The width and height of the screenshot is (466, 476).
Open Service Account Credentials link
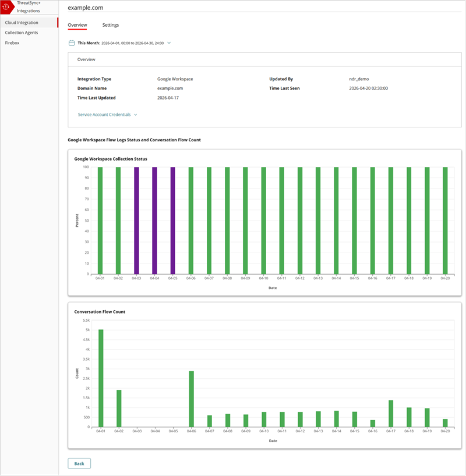[104, 115]
